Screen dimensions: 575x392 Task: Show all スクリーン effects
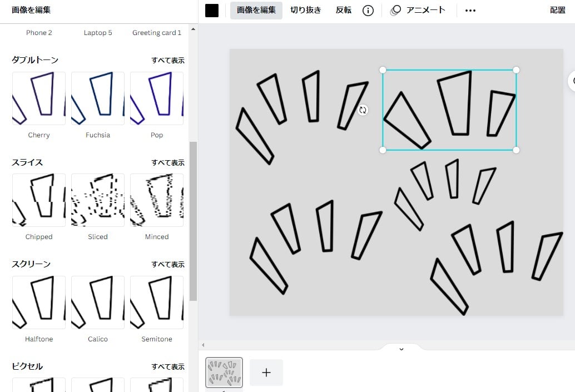[x=168, y=264]
